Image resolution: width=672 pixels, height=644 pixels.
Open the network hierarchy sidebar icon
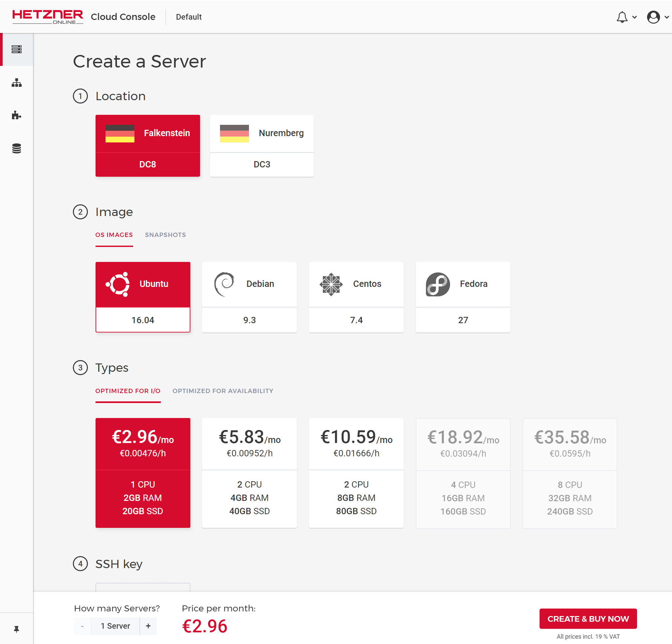pyautogui.click(x=16, y=83)
